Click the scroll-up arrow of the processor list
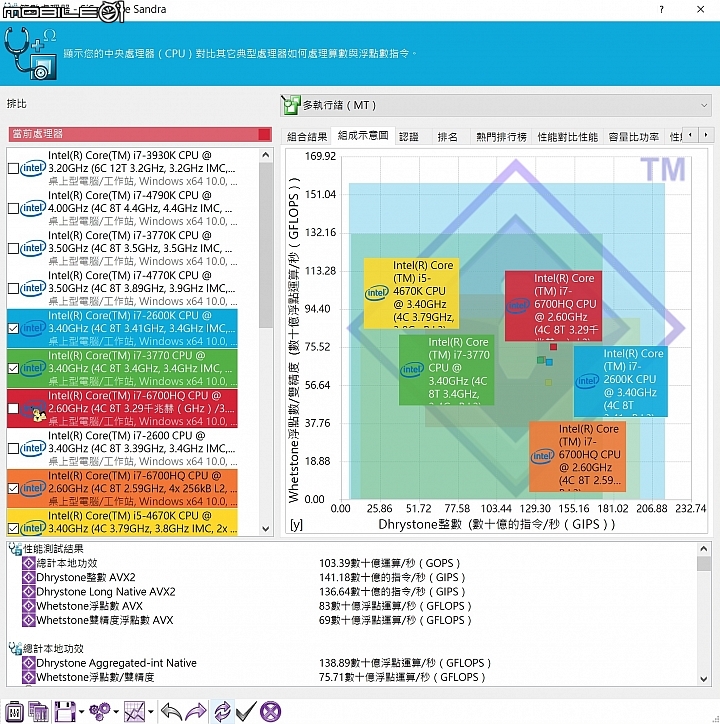This screenshot has height=724, width=720. (x=266, y=155)
